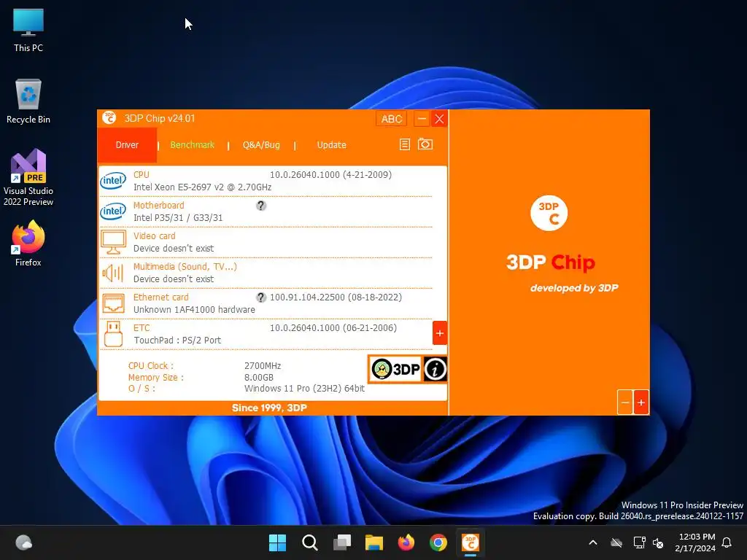Launch Firefox from the taskbar

[x=406, y=542]
